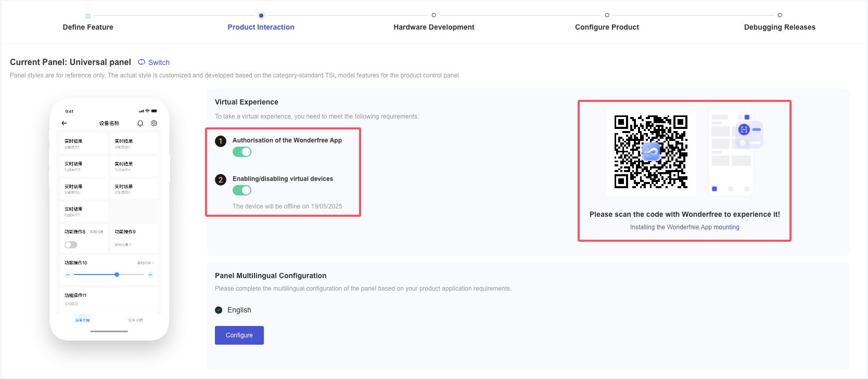Click the 功能操作2 实时结果 card
The width and height of the screenshot is (868, 379).
(134, 143)
